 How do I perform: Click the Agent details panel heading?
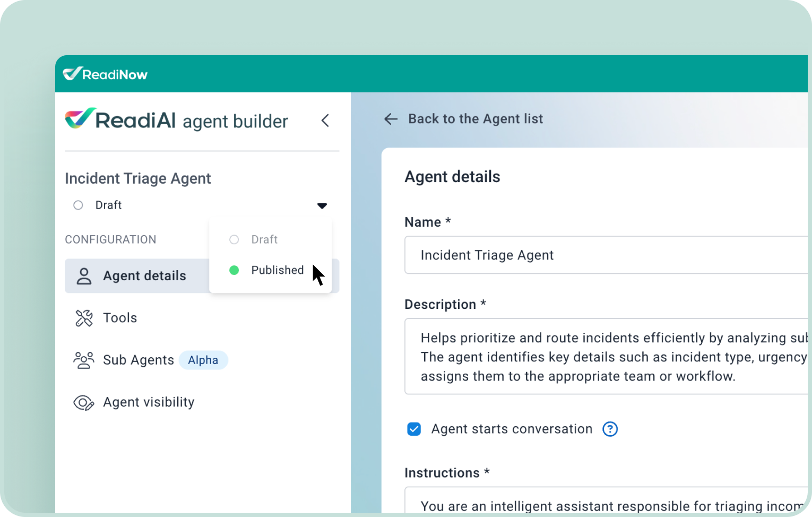452,177
